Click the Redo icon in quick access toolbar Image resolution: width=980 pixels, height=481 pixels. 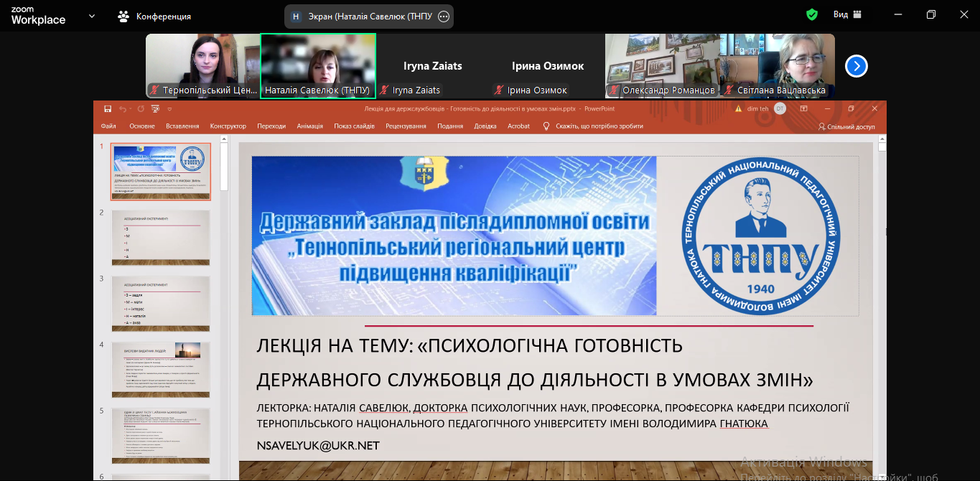click(x=141, y=109)
